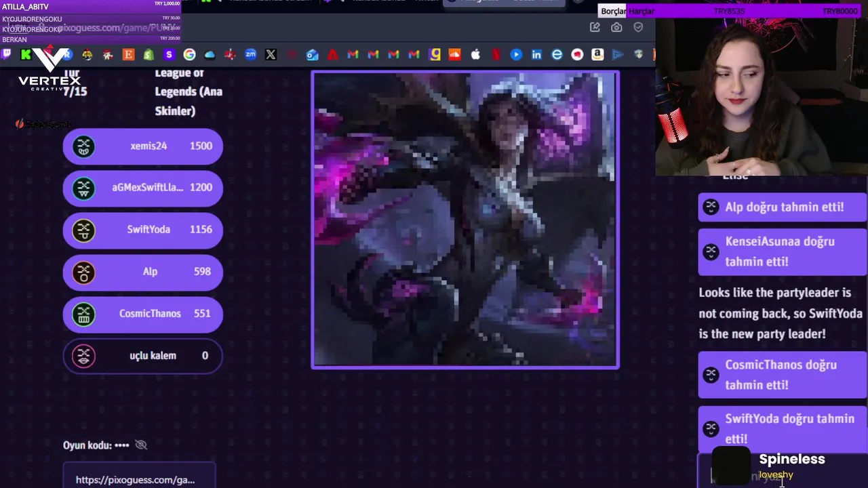Open the Etsy bookmark icon

coord(128,54)
